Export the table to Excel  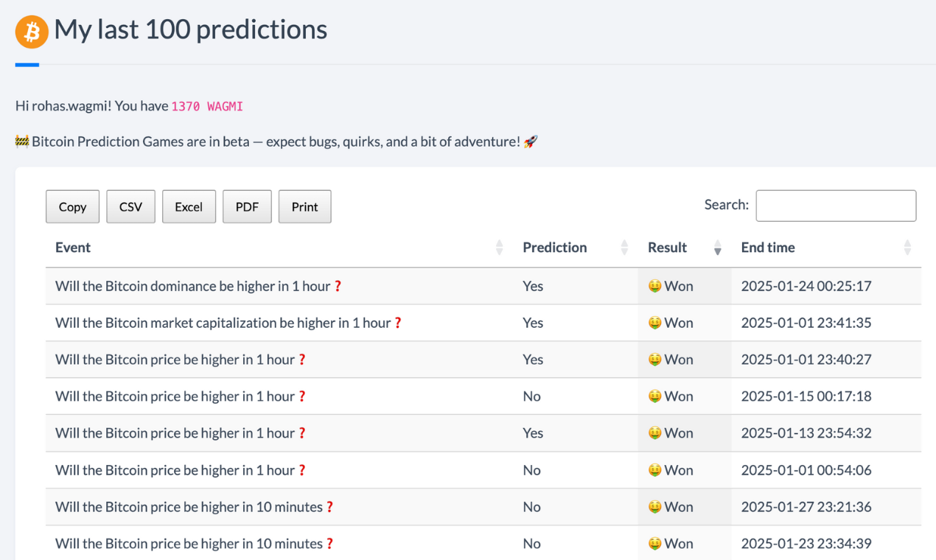click(x=189, y=206)
